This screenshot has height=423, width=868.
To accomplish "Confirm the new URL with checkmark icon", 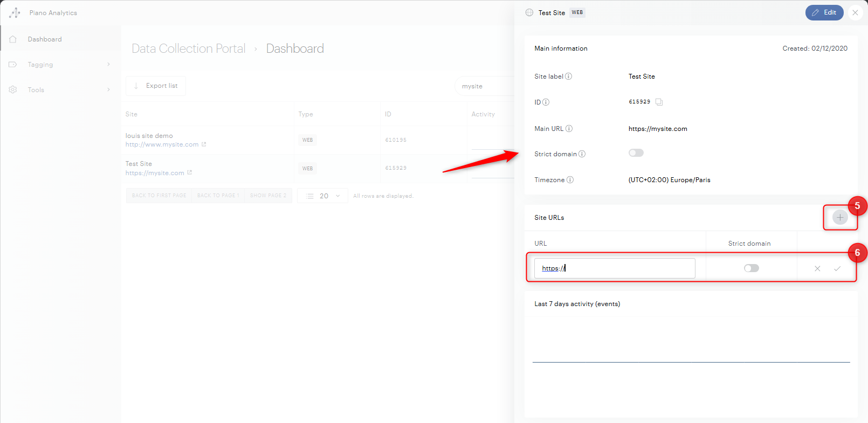I will point(837,268).
